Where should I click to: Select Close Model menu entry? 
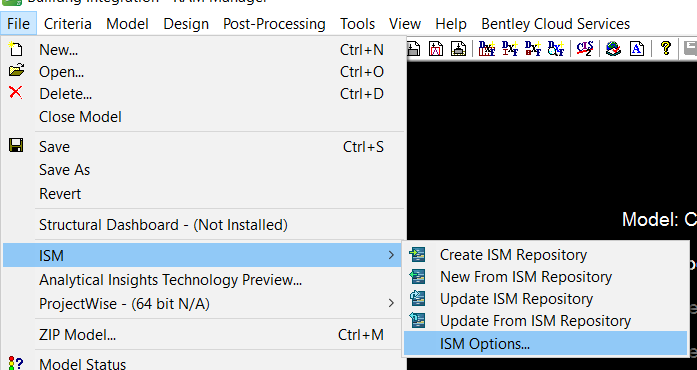click(x=204, y=117)
